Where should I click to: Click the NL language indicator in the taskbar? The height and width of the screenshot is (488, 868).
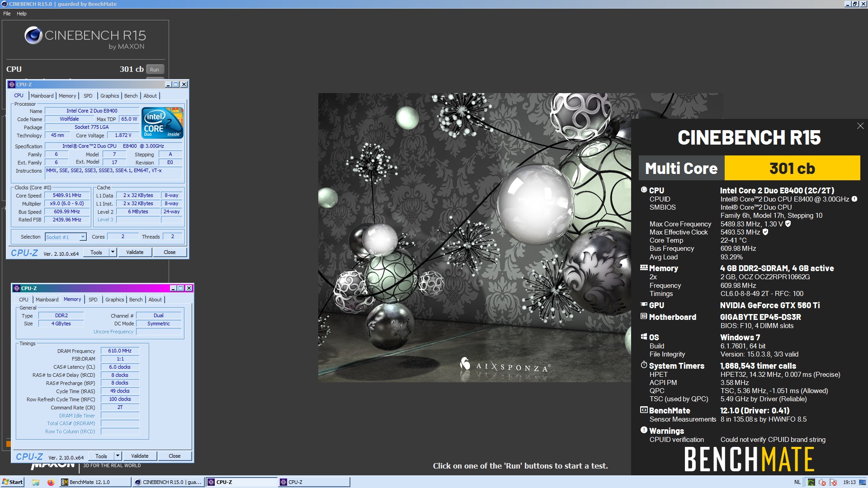click(x=797, y=482)
